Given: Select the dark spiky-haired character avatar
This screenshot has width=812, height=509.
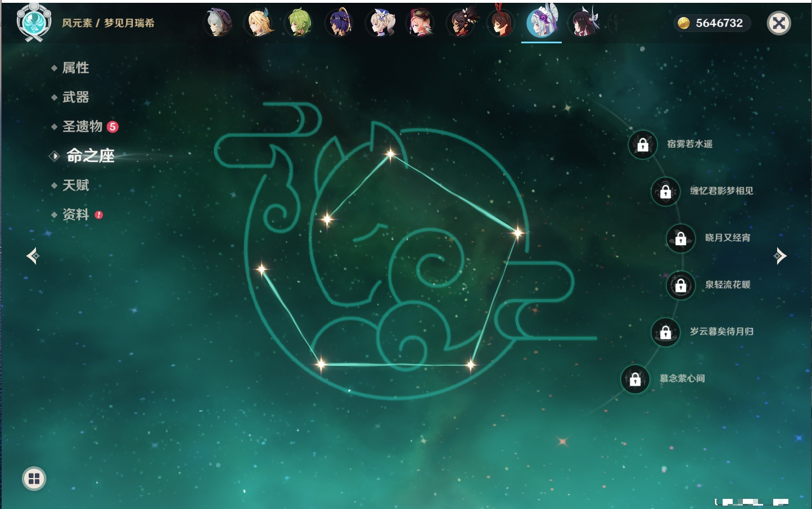Looking at the screenshot, I should (x=461, y=23).
